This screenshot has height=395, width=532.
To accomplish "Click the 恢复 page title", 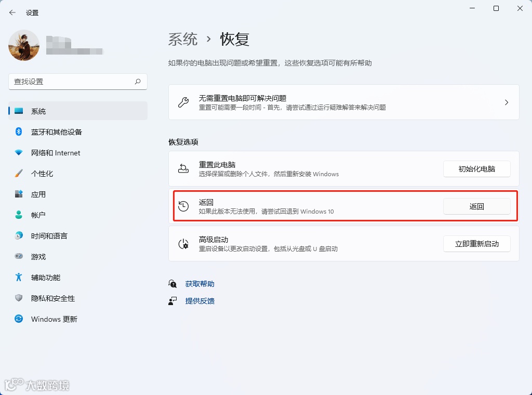I will [x=235, y=39].
